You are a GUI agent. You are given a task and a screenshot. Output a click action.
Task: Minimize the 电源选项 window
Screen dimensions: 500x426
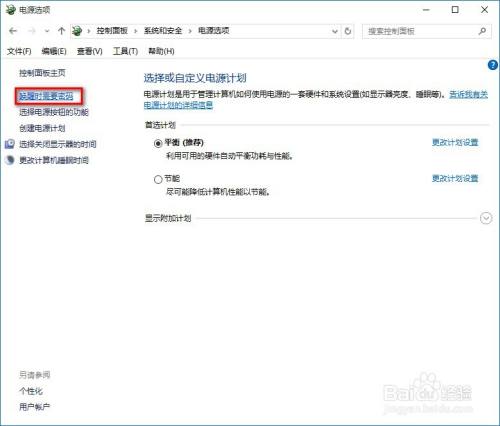[426, 10]
